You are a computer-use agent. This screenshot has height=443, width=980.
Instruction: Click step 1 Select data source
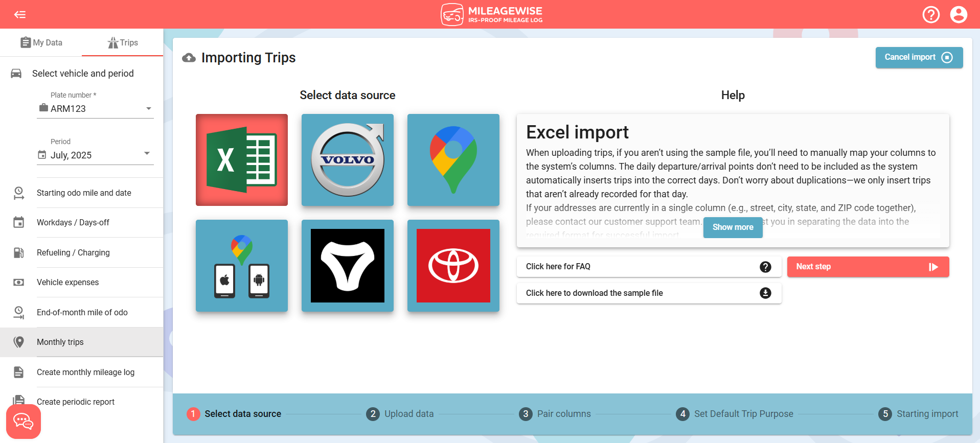click(234, 414)
